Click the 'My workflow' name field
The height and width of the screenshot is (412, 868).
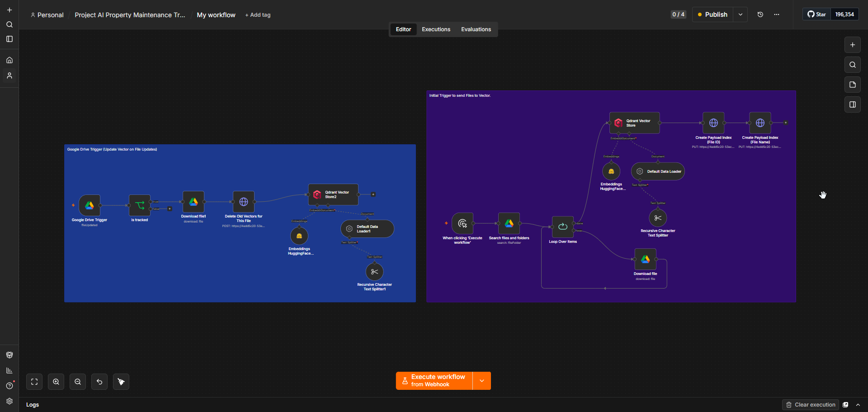tap(216, 15)
